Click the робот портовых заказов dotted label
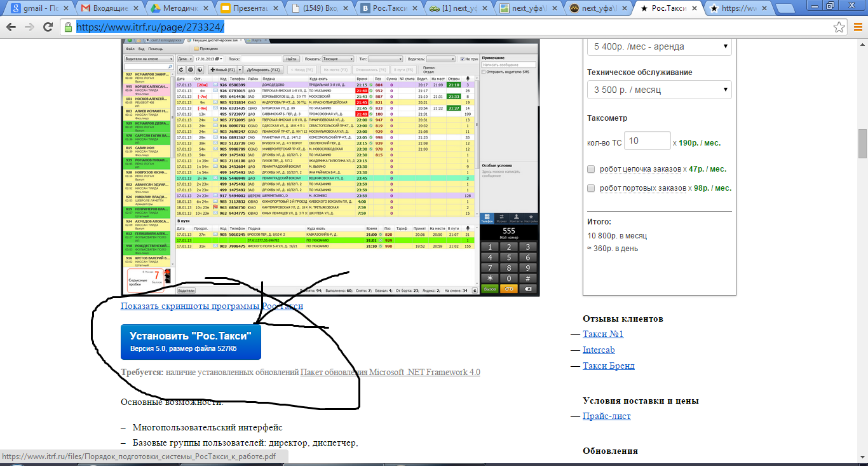Image resolution: width=868 pixels, height=466 pixels. [x=642, y=188]
